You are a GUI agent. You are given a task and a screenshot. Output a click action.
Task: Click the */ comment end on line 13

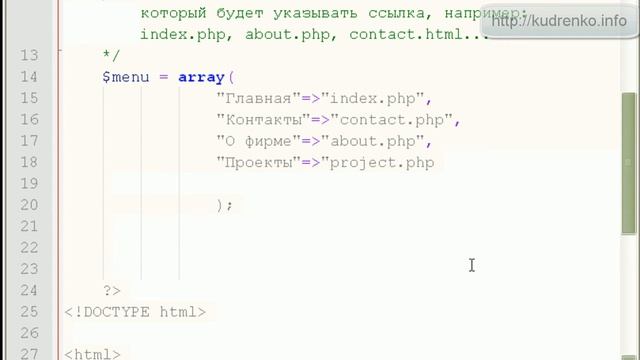[111, 55]
